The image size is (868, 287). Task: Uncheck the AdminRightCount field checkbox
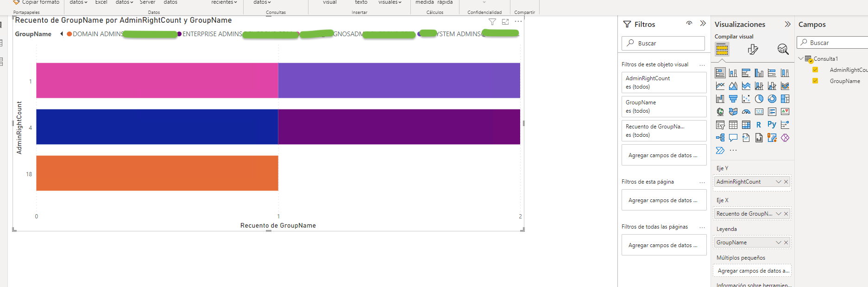[815, 70]
